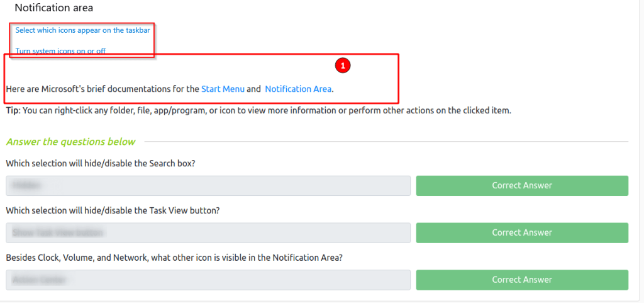
Task: Click the bold "Tip" label
Action: point(13,110)
